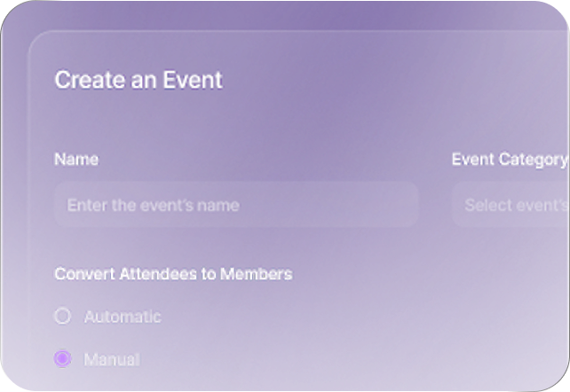The image size is (570, 392).
Task: Click the Event Category label
Action: [510, 160]
